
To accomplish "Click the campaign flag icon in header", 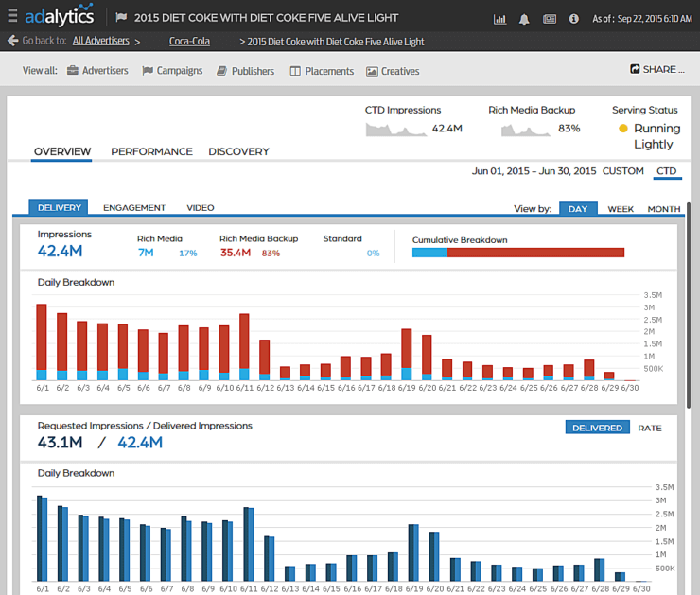I will coord(121,17).
